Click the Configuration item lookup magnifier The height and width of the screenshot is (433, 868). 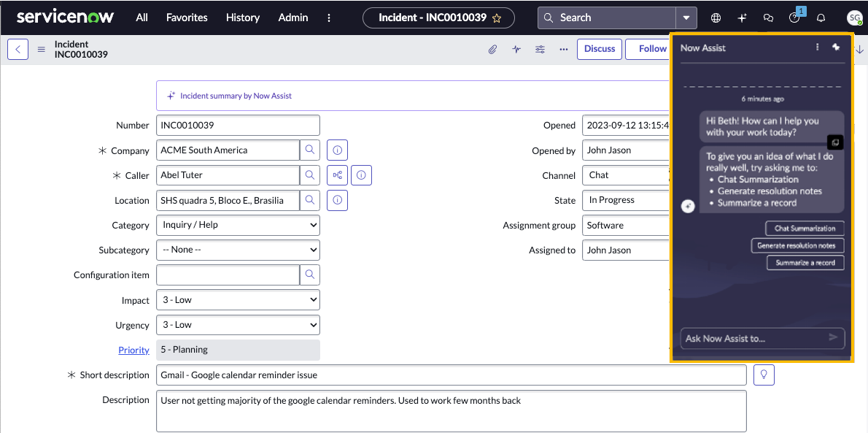tap(310, 275)
